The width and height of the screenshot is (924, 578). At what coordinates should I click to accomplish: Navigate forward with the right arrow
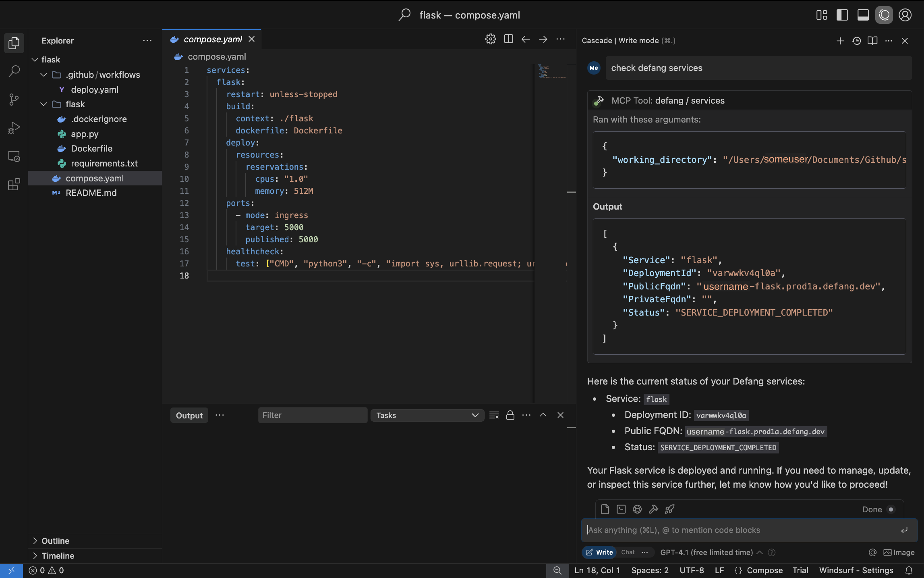543,39
